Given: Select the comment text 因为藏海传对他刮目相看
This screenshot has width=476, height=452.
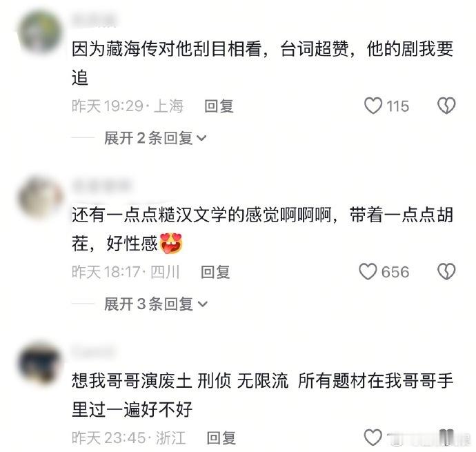Looking at the screenshot, I should click(167, 48).
